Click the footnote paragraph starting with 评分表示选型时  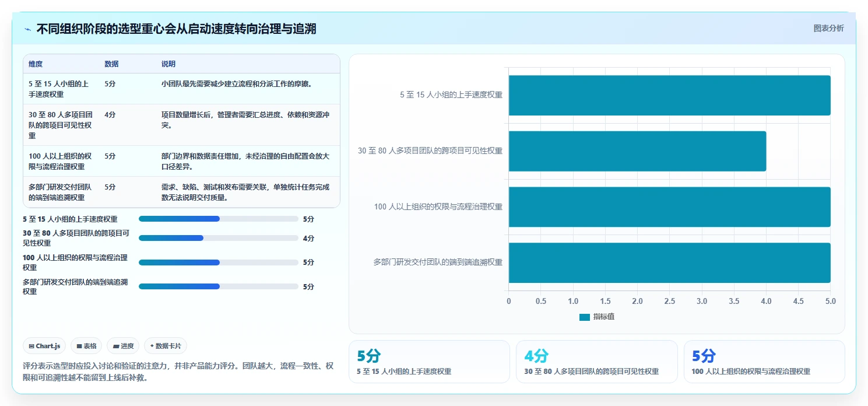178,372
